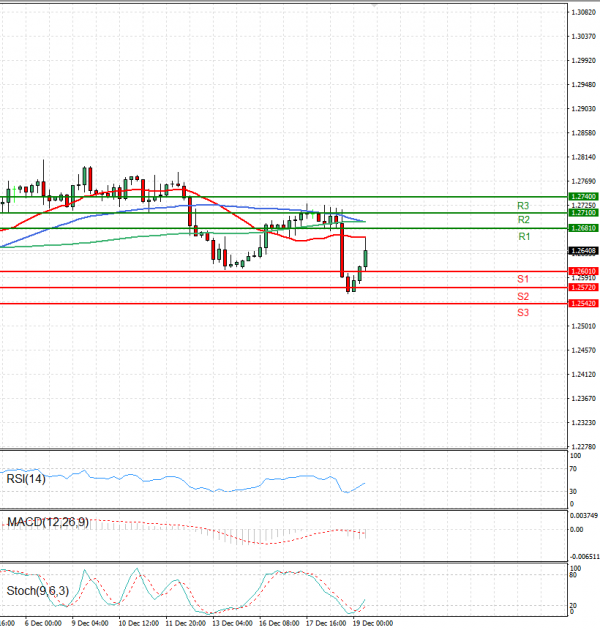Viewport: 600px width, 630px height.
Task: Click the 13 Dec 04:00 time label
Action: coord(232,623)
